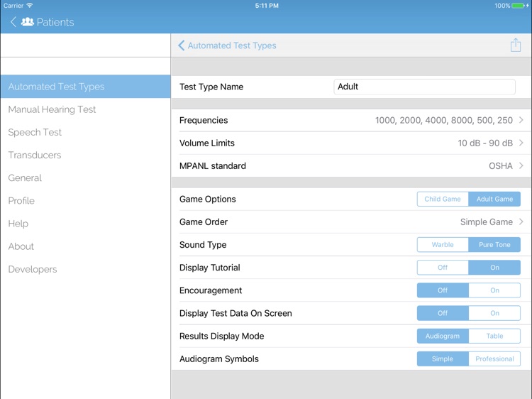Open Speech Test settings
532x399 pixels.
coord(86,132)
